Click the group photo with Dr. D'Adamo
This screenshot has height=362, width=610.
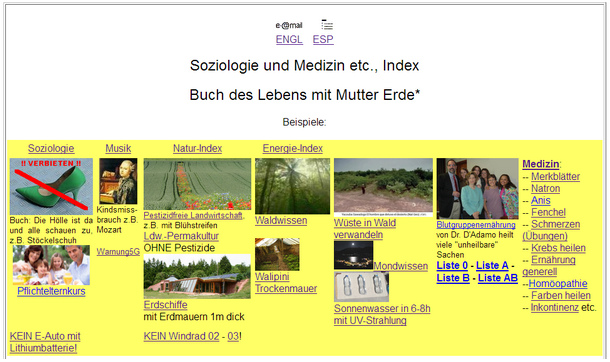coord(477,189)
